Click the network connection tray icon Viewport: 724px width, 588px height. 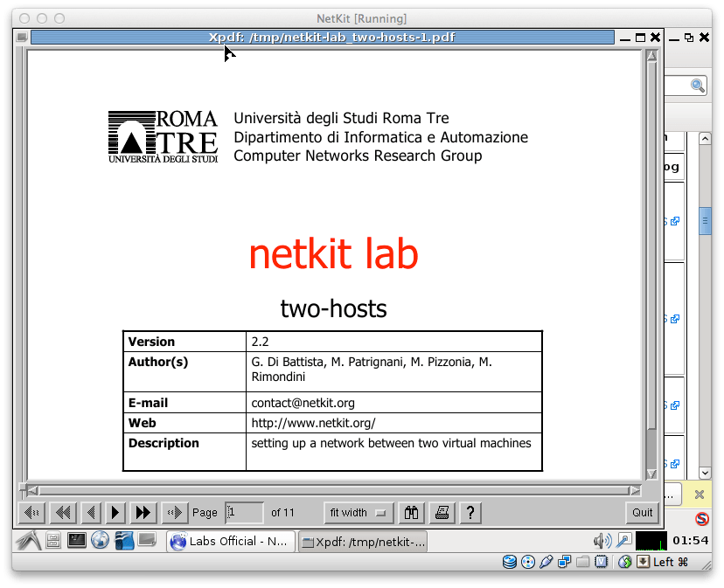(624, 541)
